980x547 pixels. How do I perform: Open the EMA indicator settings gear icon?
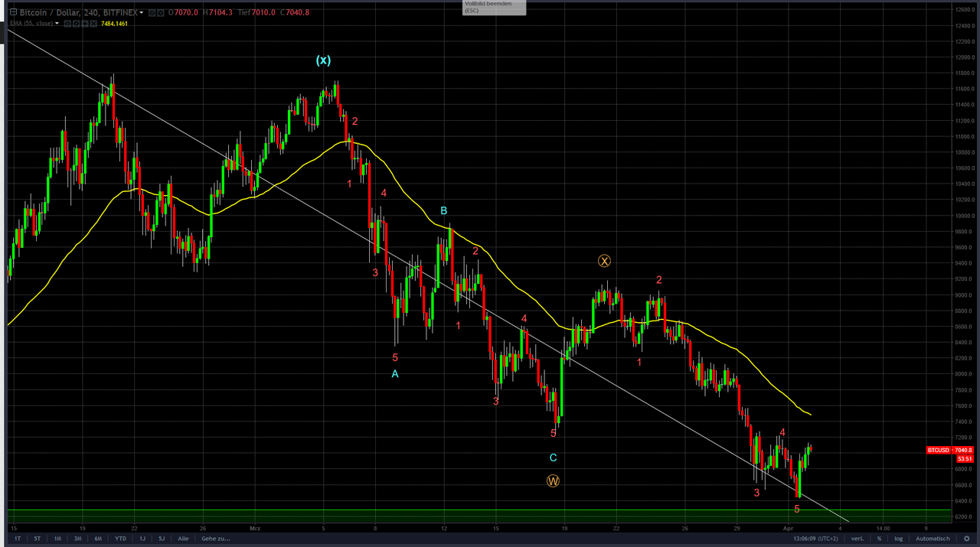click(76, 24)
